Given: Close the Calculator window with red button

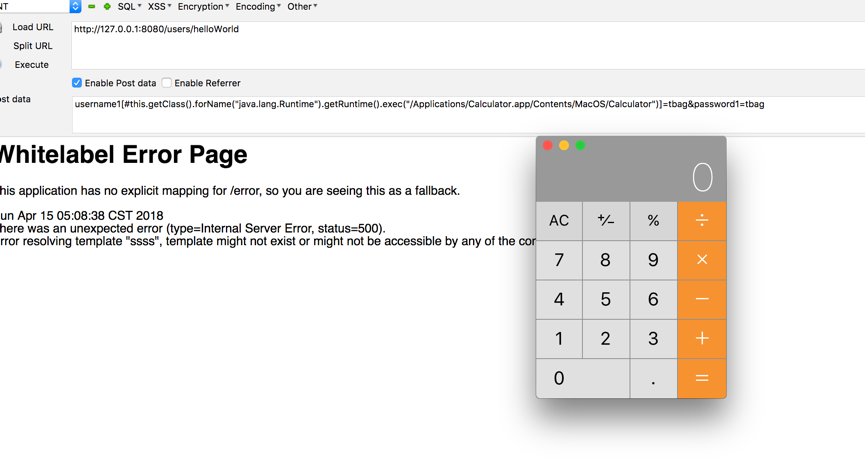Looking at the screenshot, I should coord(547,145).
